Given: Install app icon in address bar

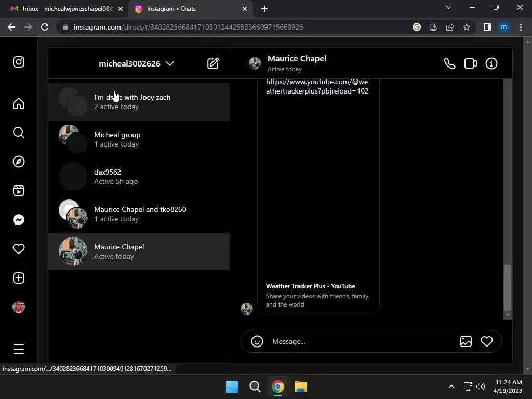Looking at the screenshot, I should pyautogui.click(x=433, y=27).
